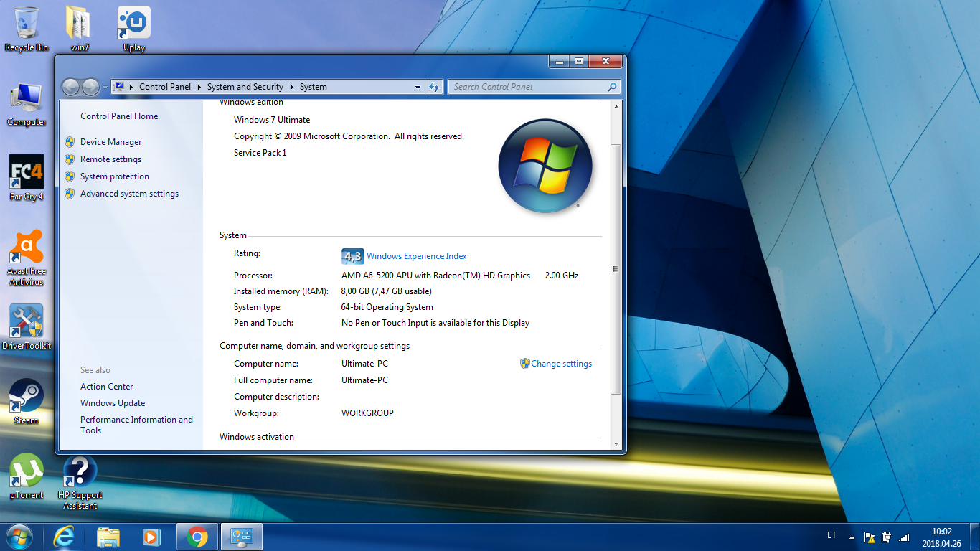Open the LT language indicator

pyautogui.click(x=832, y=536)
